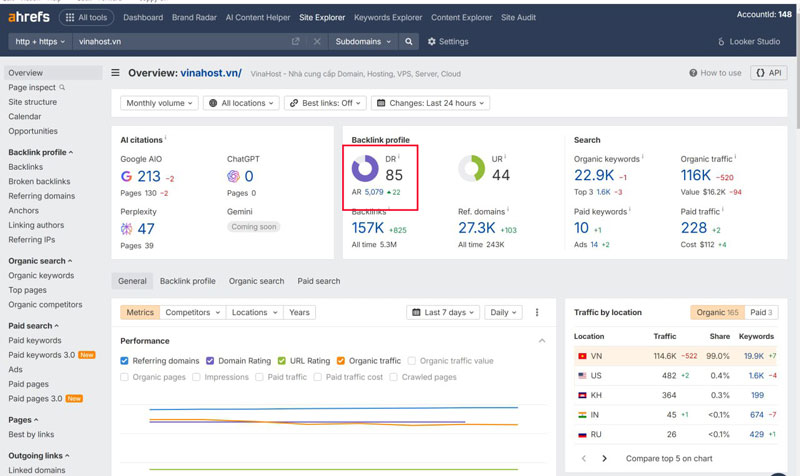Open the chart three-dot options menu
The image size is (800, 476).
click(537, 312)
